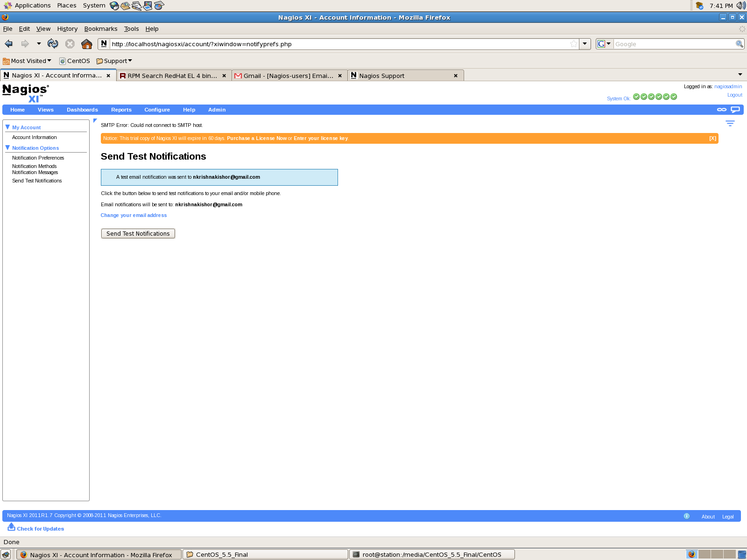Close the Gmail tab
The height and width of the screenshot is (560, 747).
(x=340, y=76)
